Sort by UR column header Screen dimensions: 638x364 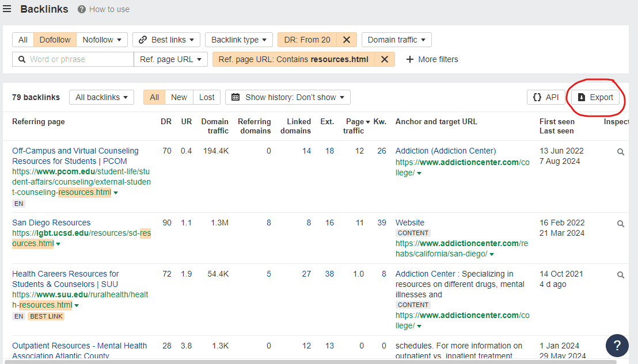point(187,121)
